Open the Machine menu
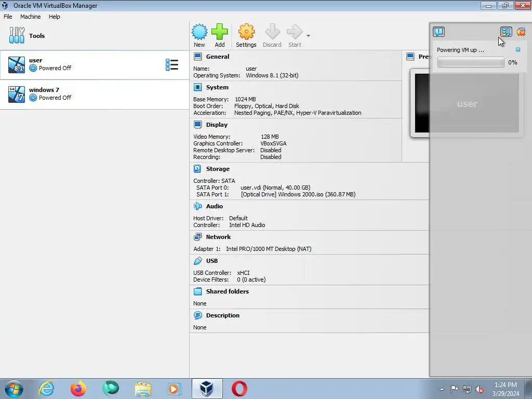Viewport: 532px width, 399px height. [x=30, y=17]
